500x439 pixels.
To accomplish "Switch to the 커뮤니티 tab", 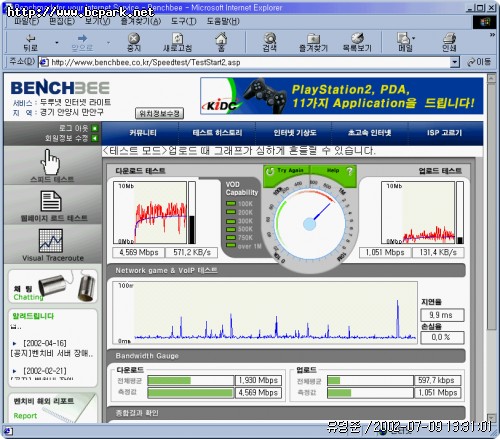I will pos(143,133).
